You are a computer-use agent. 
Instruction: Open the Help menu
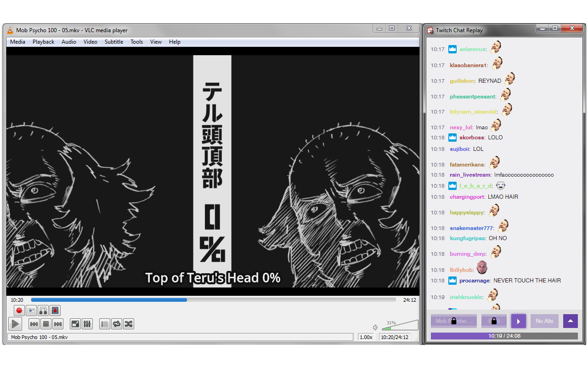(175, 42)
